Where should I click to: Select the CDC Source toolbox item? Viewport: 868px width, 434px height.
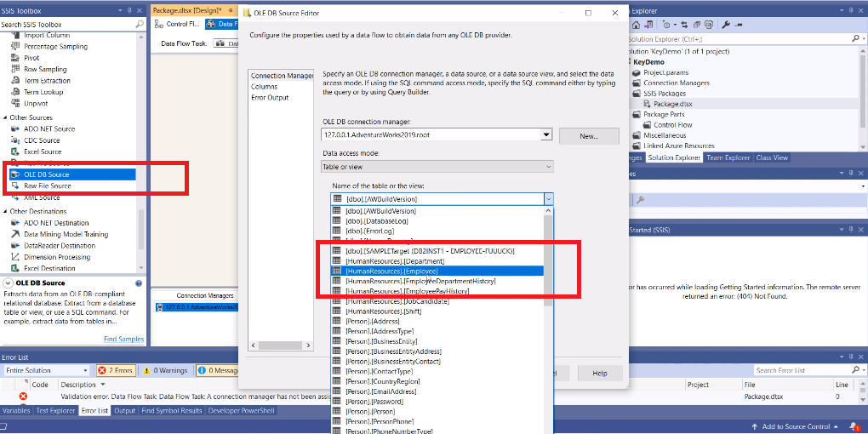[x=42, y=140]
